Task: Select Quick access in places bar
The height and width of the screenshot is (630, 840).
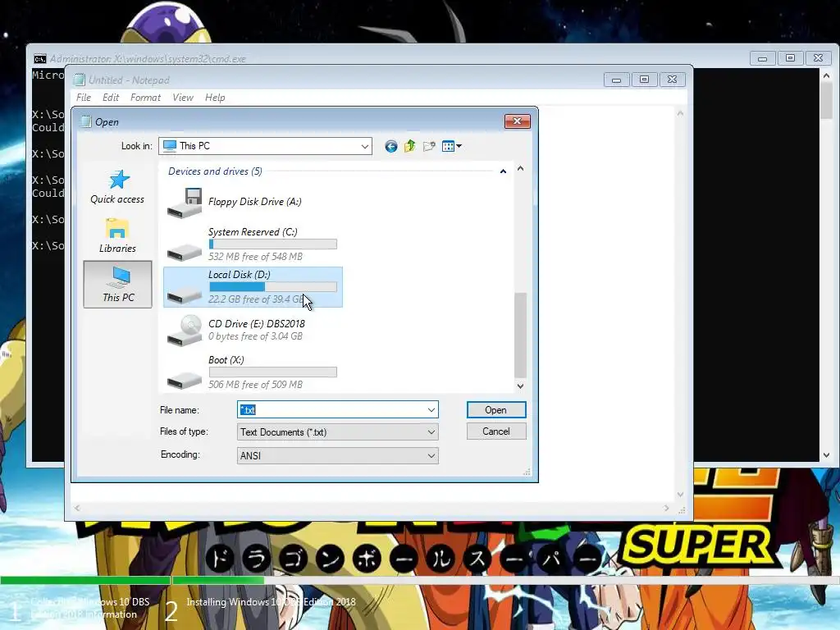Action: [x=117, y=187]
